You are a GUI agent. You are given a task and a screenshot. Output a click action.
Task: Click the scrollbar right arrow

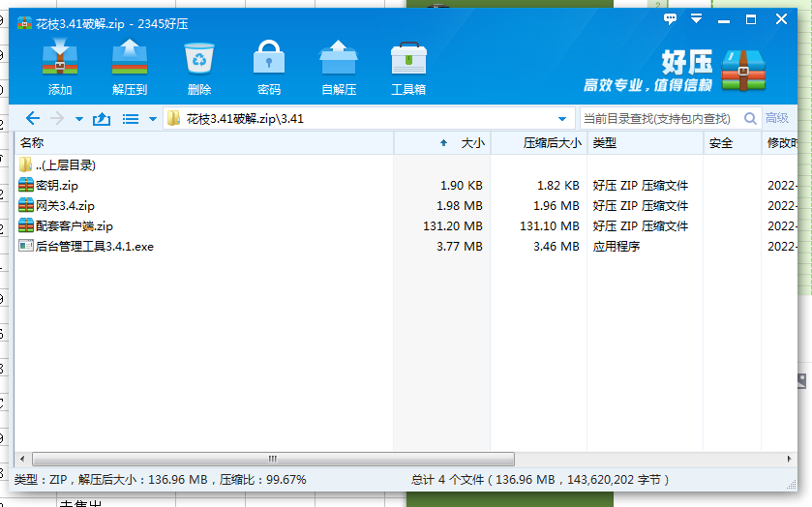click(x=789, y=459)
